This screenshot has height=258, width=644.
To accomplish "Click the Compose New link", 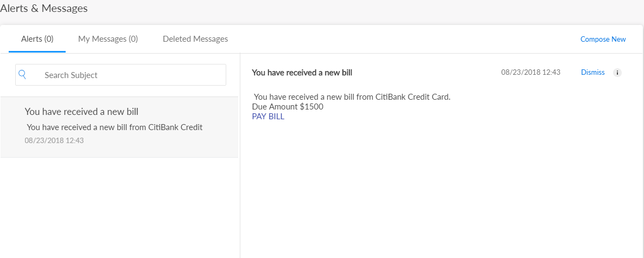I will [x=603, y=40].
